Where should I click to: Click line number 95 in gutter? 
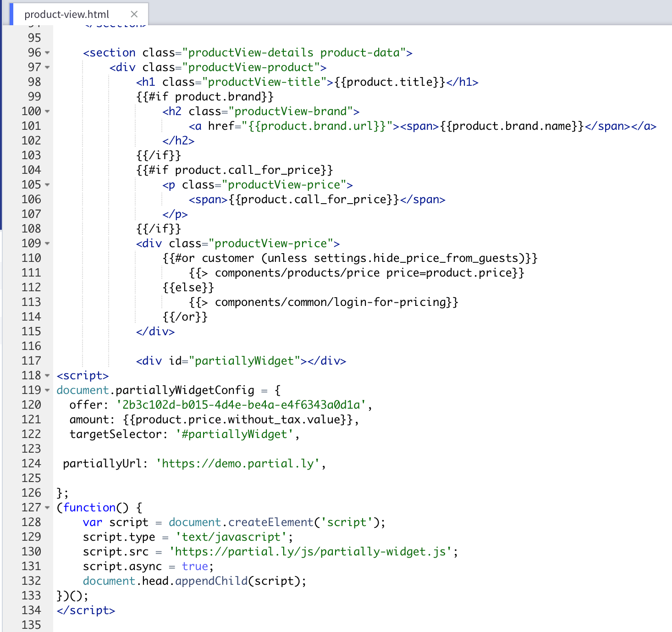tap(34, 38)
